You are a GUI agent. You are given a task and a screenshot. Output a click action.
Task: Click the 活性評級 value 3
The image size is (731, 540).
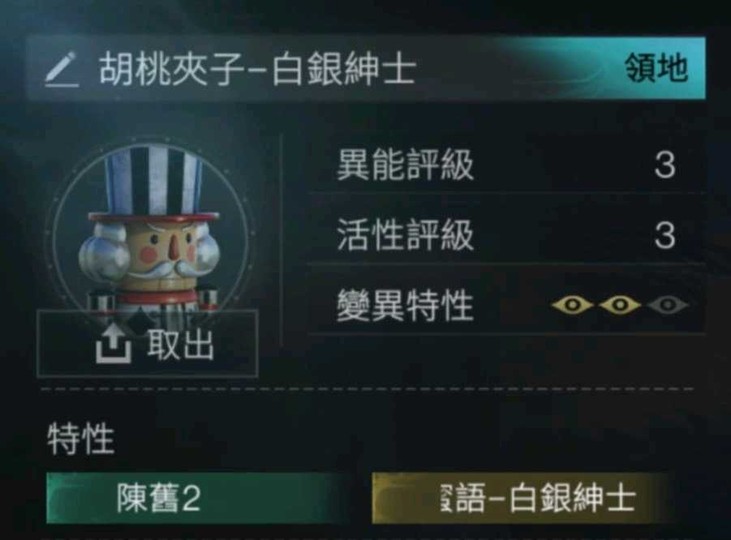[664, 235]
